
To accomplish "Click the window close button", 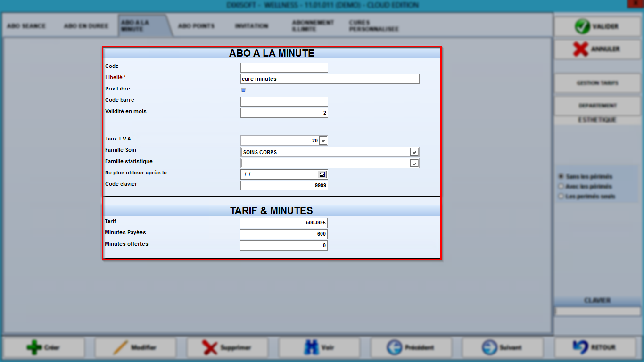I will [635, 4].
